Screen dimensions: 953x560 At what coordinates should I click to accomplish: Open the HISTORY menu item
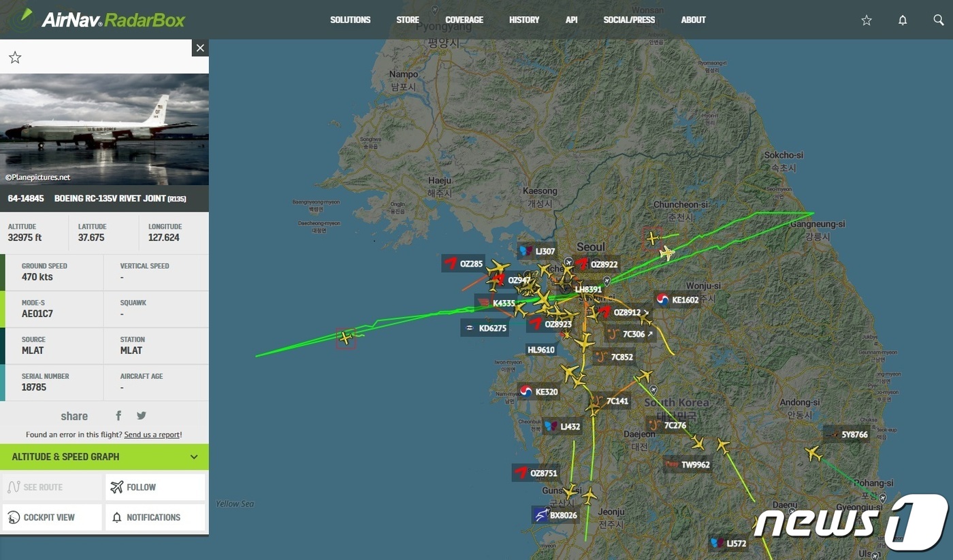[524, 20]
